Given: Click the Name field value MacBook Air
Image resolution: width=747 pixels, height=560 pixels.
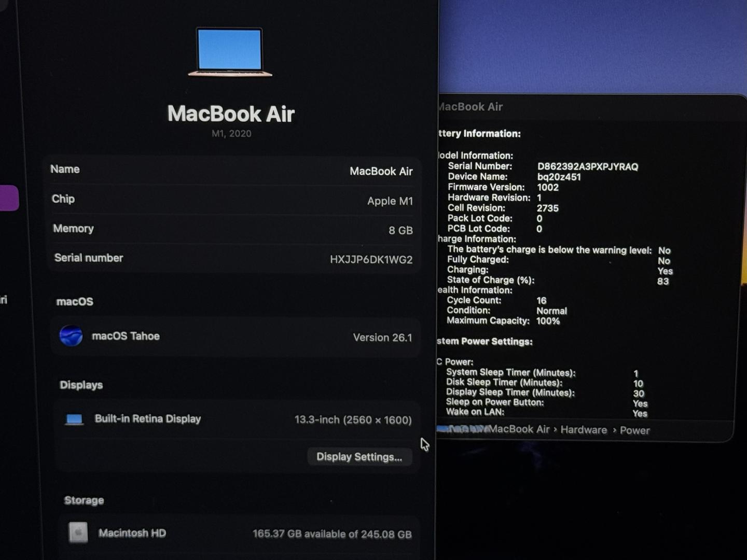Looking at the screenshot, I should 381,171.
